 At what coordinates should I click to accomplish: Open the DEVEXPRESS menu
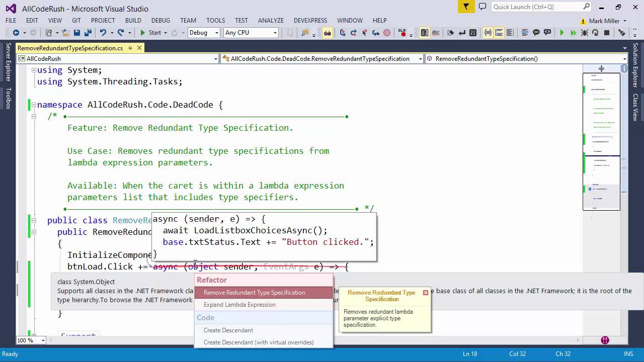(310, 21)
